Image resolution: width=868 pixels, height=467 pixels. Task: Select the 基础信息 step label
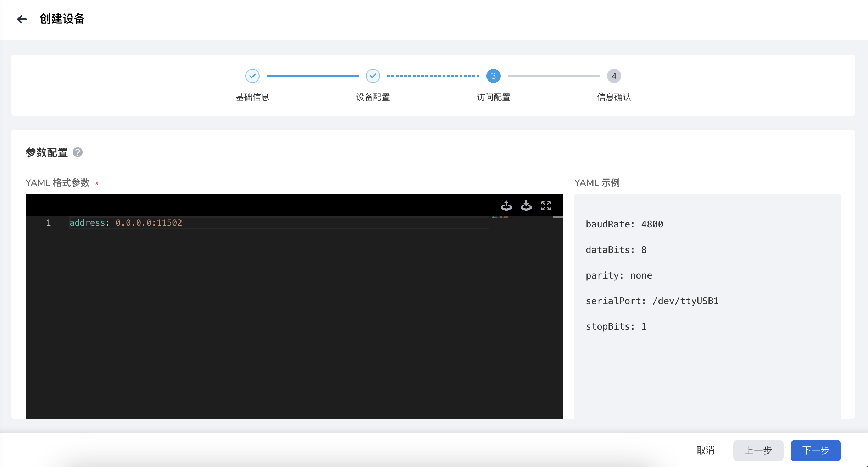pyautogui.click(x=252, y=97)
